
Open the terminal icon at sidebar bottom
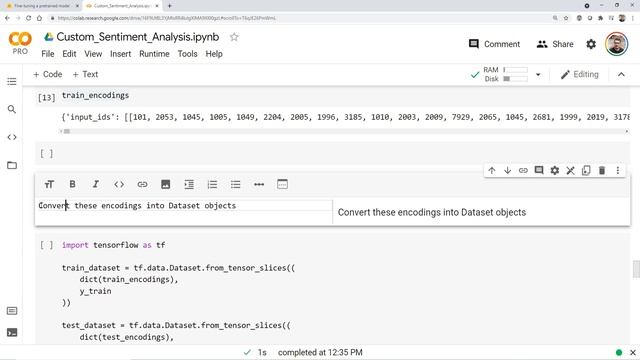(x=12, y=332)
